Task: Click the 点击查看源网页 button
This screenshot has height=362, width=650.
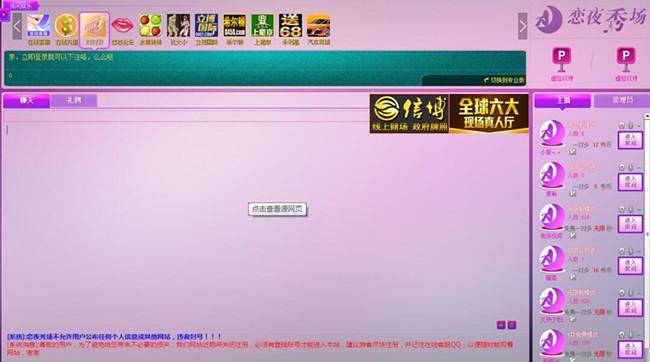Action: (x=277, y=209)
